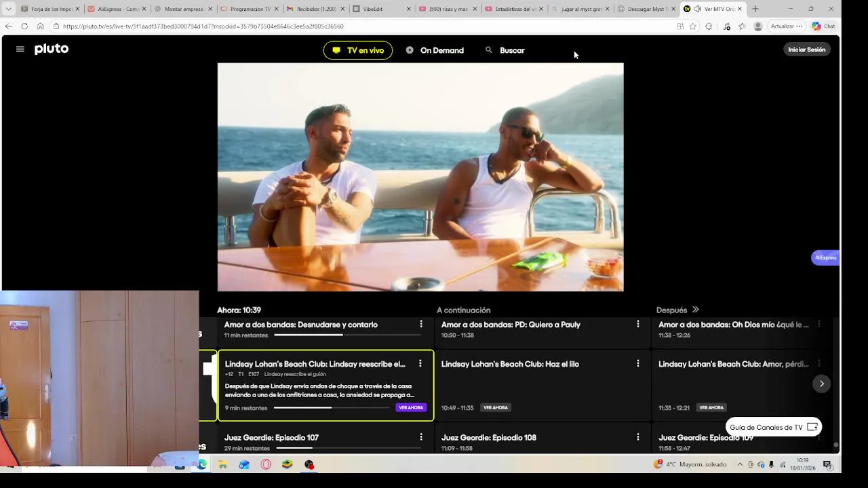
Task: Click the AliExpress side badge
Action: tap(825, 258)
